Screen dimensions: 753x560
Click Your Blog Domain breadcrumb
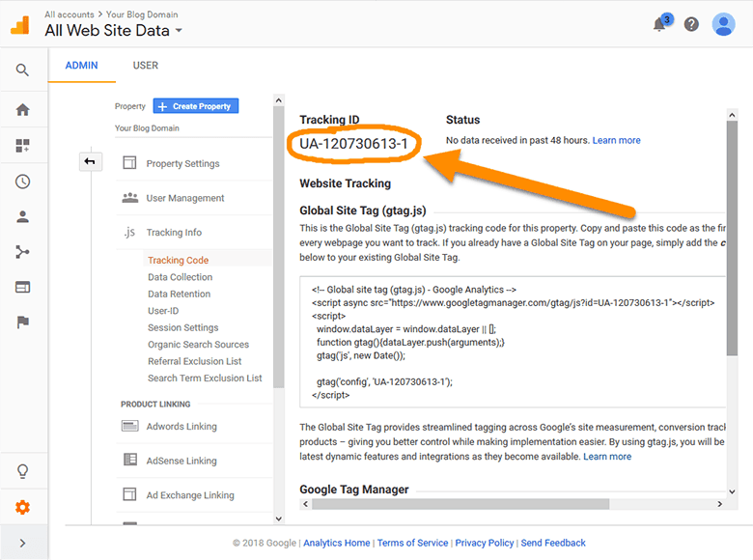[142, 14]
